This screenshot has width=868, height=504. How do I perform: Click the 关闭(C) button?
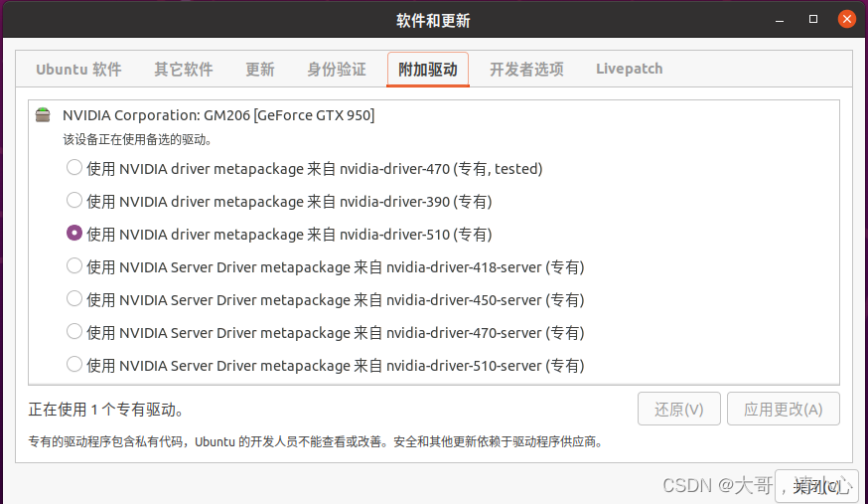point(816,486)
